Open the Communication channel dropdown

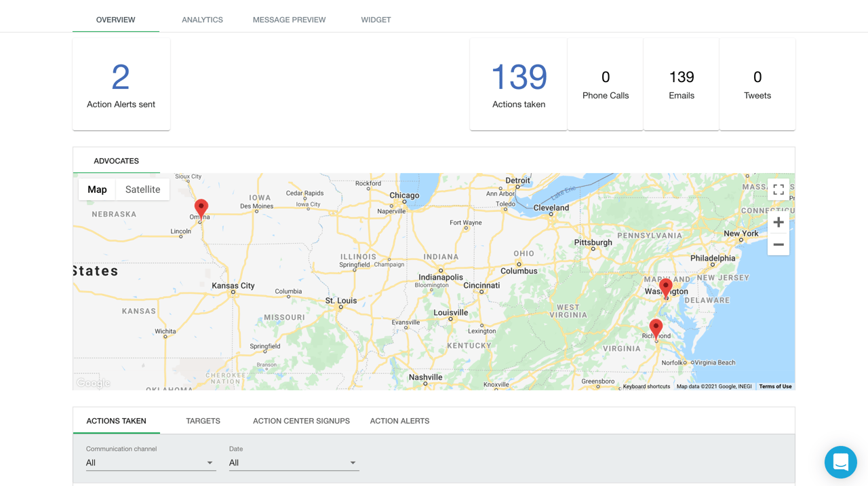[151, 462]
